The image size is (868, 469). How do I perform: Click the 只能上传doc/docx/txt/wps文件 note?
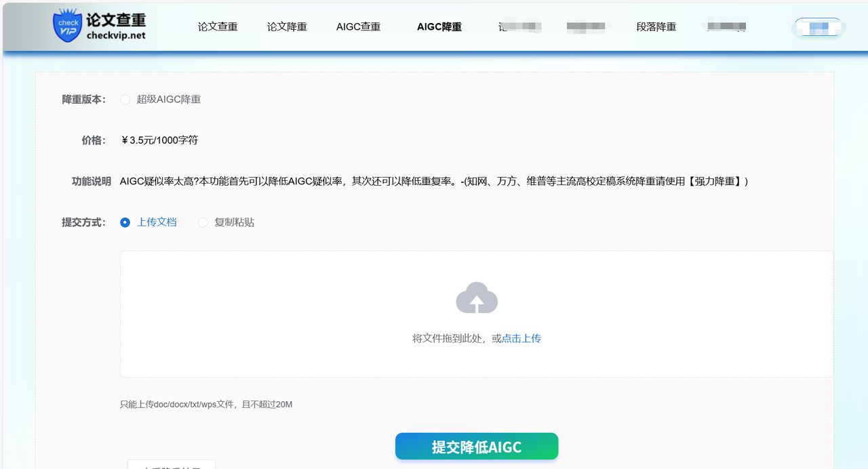[206, 405]
